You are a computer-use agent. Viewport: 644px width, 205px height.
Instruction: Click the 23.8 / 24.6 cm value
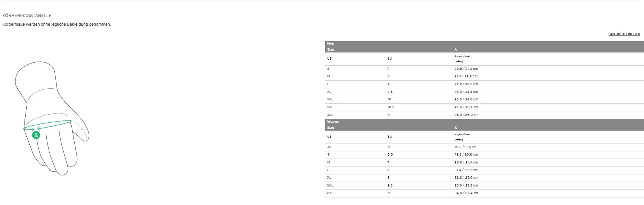point(466,99)
